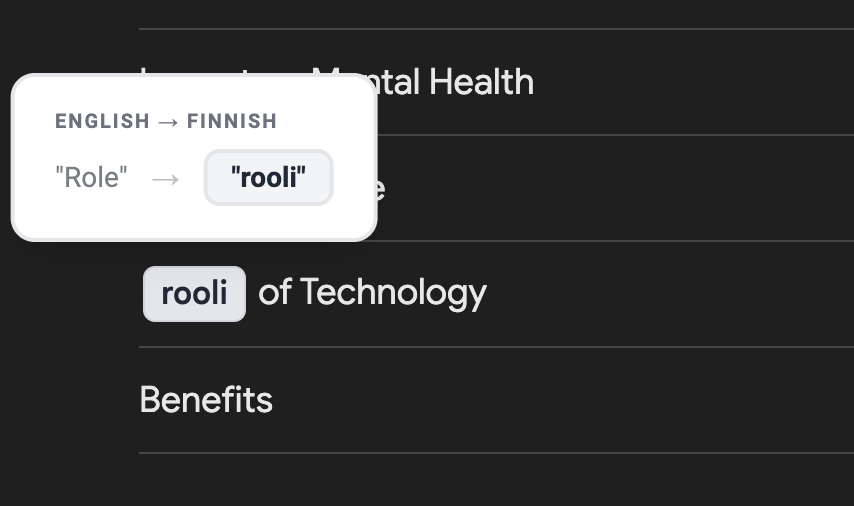Click the "FINNISH" target language label
The width and height of the screenshot is (854, 506).
pyautogui.click(x=232, y=122)
